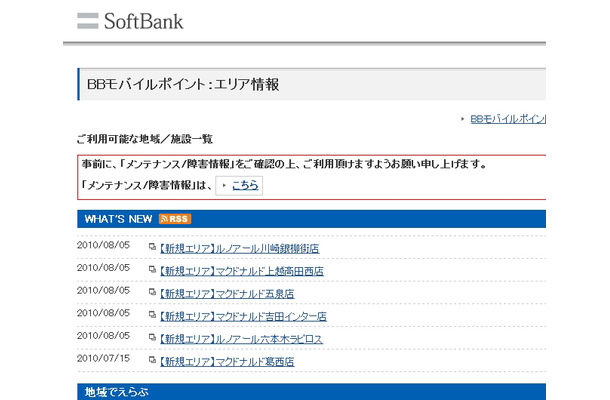Image resolution: width=610 pixels, height=400 pixels.
Task: Open link ルノアール六本木ラピロス
Action: pyautogui.click(x=241, y=339)
